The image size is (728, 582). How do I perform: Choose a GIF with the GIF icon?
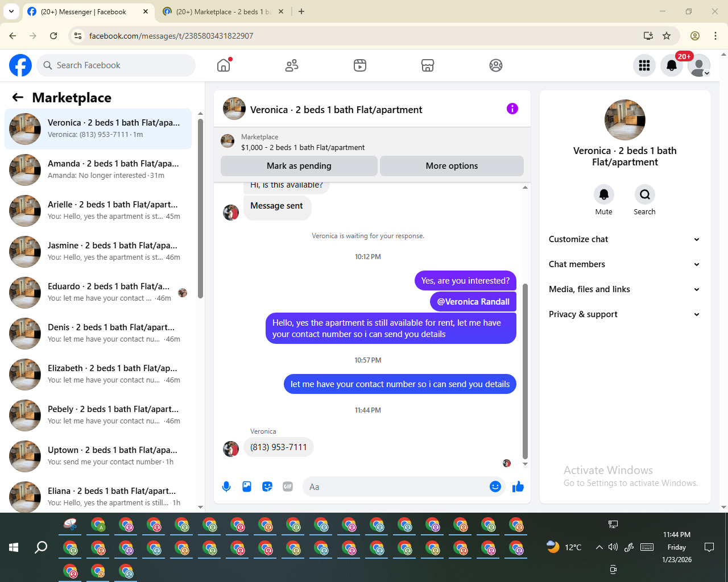coord(288,487)
